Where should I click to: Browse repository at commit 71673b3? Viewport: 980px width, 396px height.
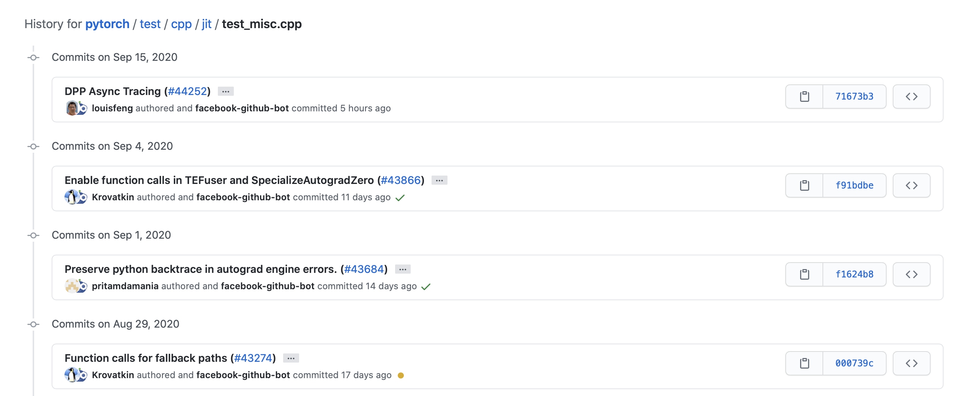coord(912,96)
